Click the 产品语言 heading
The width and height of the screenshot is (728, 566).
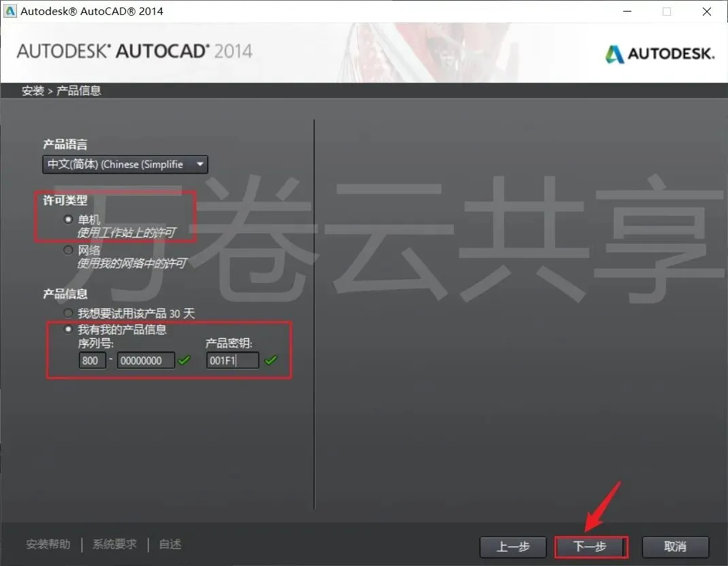click(x=65, y=144)
